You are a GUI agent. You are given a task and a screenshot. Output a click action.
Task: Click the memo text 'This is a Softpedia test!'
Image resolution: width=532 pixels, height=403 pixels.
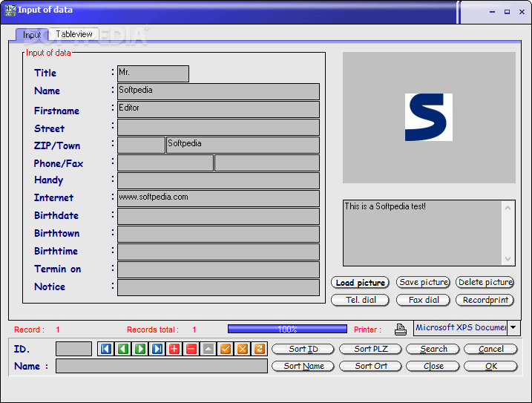coord(385,206)
